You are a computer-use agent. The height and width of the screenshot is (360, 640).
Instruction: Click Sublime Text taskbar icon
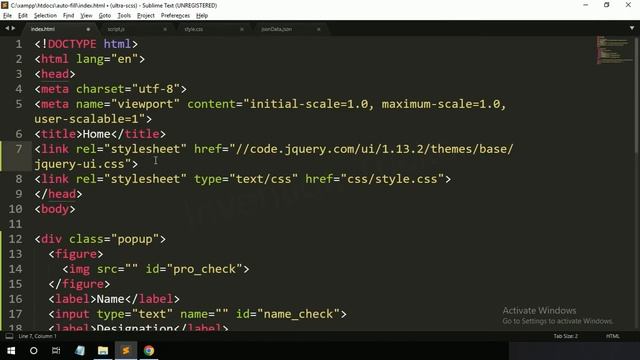(x=126, y=351)
